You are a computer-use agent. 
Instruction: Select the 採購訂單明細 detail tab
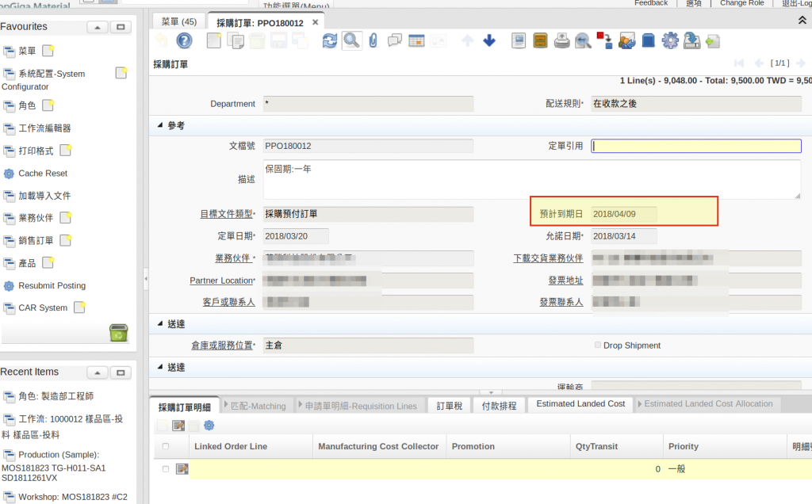[184, 407]
